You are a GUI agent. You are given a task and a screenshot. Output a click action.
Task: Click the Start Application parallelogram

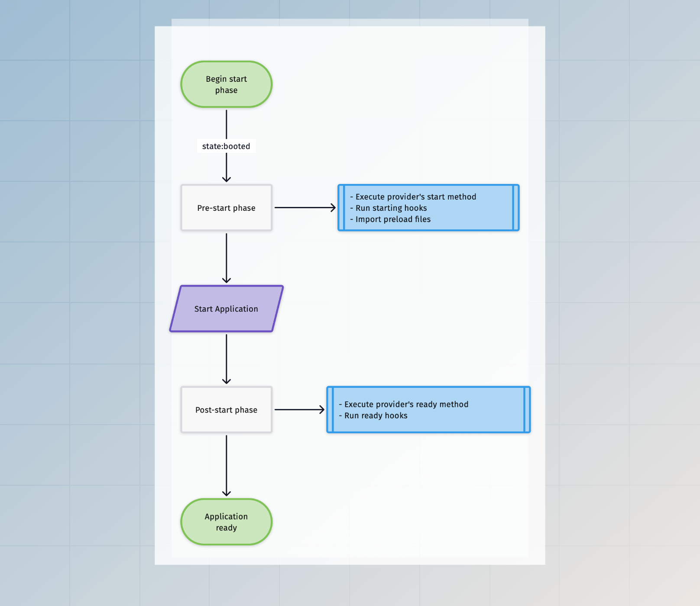(226, 309)
